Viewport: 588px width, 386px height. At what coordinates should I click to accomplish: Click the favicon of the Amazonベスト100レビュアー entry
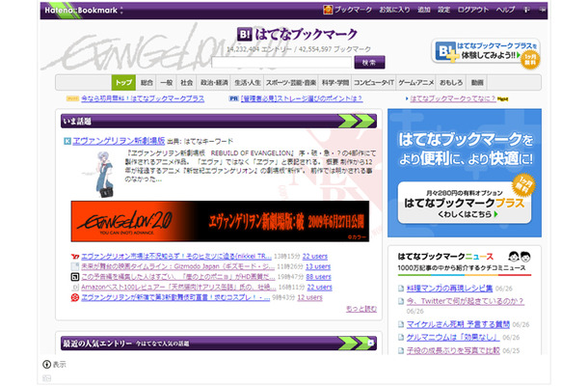pyautogui.click(x=75, y=288)
